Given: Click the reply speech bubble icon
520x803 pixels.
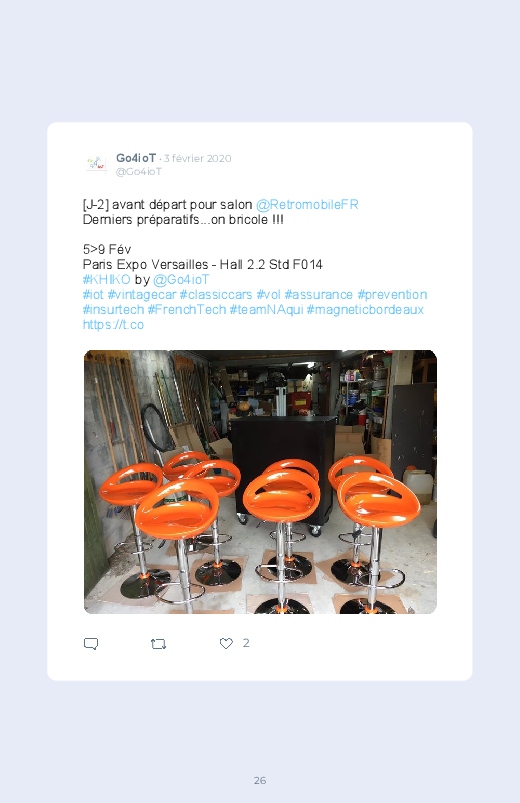Looking at the screenshot, I should [91, 644].
